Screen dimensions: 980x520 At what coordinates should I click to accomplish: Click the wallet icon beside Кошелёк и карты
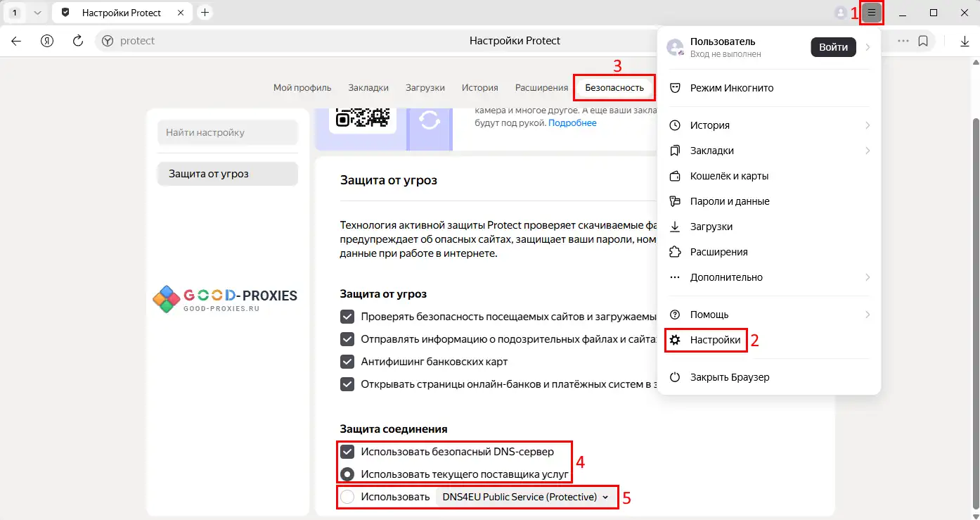pos(675,176)
